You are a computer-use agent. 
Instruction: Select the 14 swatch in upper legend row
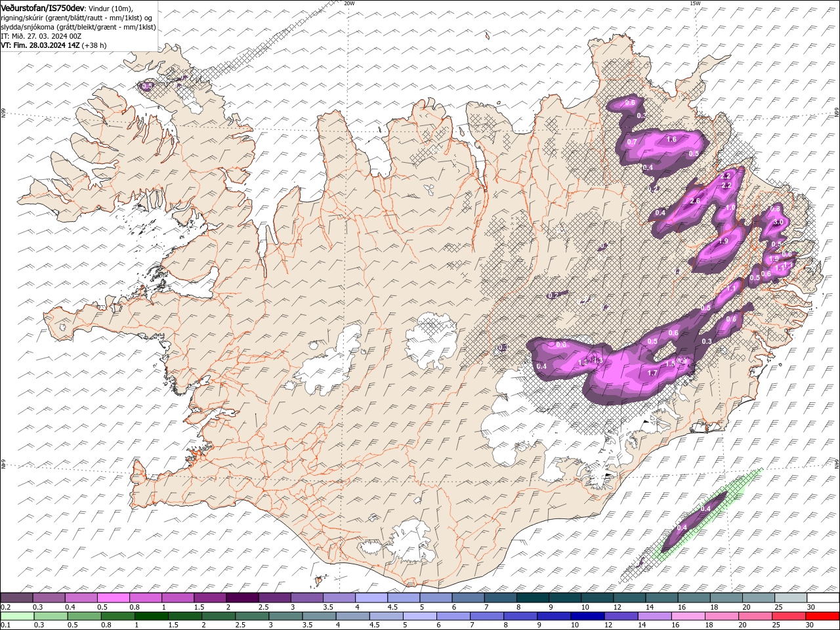point(661,598)
